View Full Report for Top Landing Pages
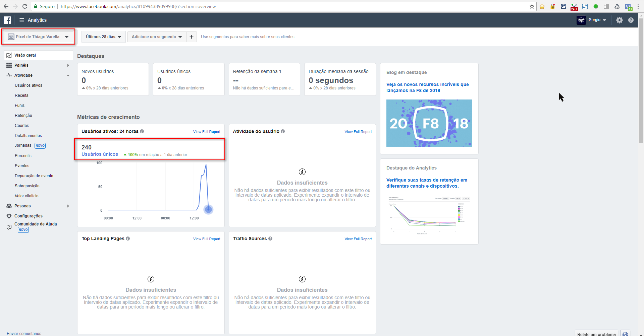This screenshot has height=336, width=644. (207, 239)
